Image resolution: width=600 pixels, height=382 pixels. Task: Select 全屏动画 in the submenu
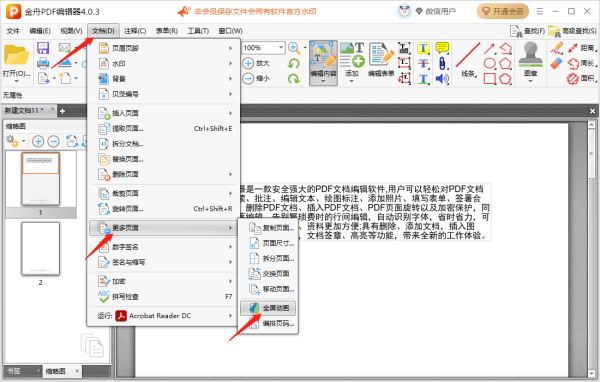pos(268,308)
